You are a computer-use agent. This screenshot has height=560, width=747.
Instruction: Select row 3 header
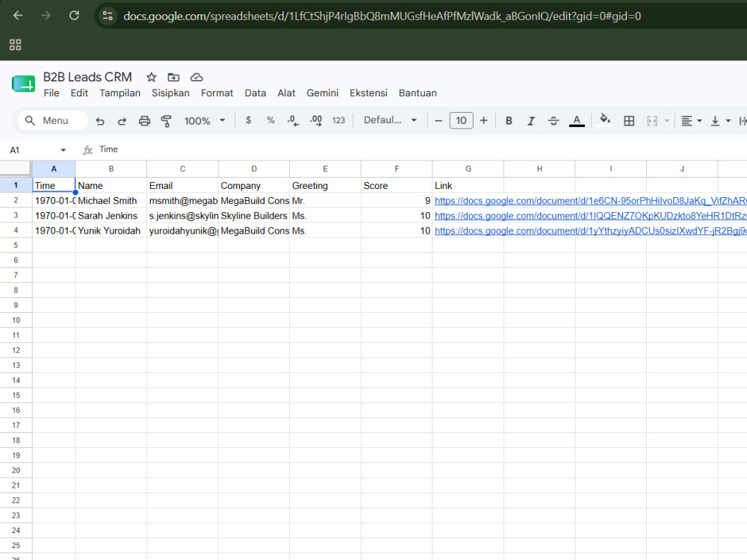(x=16, y=215)
